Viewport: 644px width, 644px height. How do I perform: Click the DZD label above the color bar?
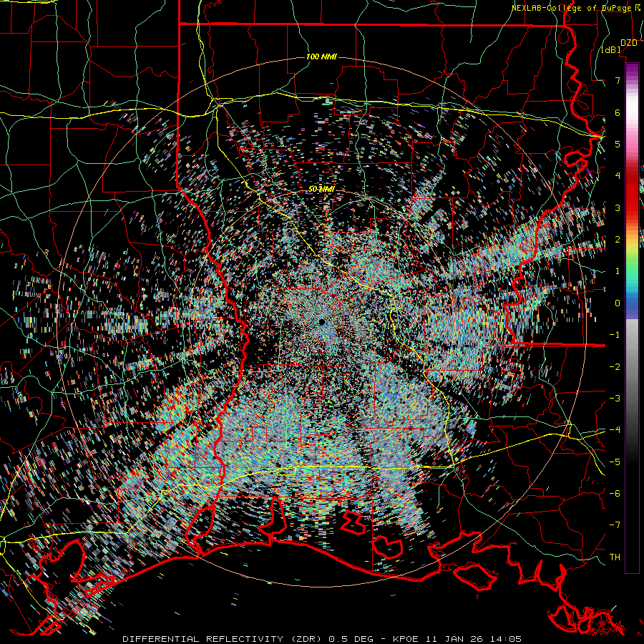pos(628,43)
